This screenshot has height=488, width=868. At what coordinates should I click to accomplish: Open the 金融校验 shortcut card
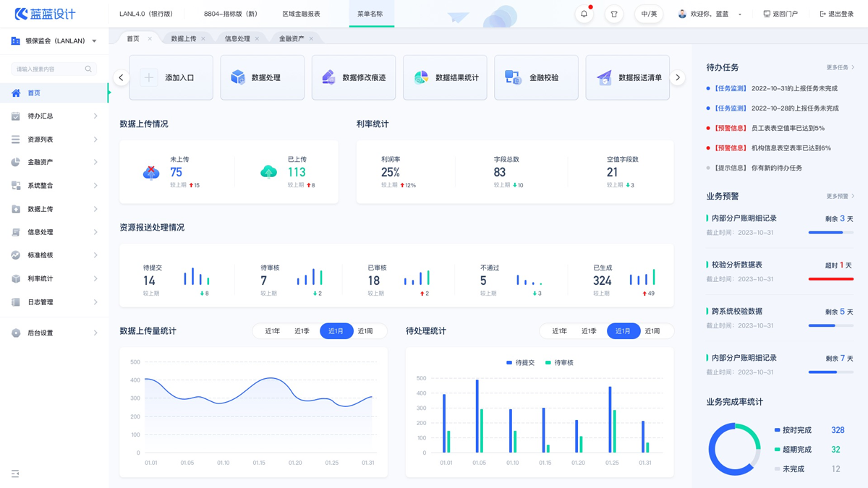click(x=536, y=77)
